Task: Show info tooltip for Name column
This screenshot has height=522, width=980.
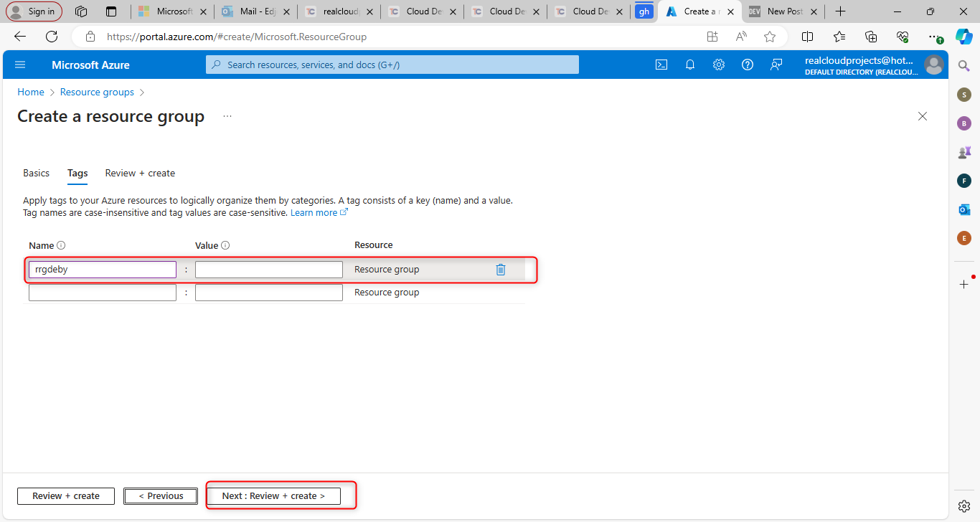Action: (x=61, y=245)
